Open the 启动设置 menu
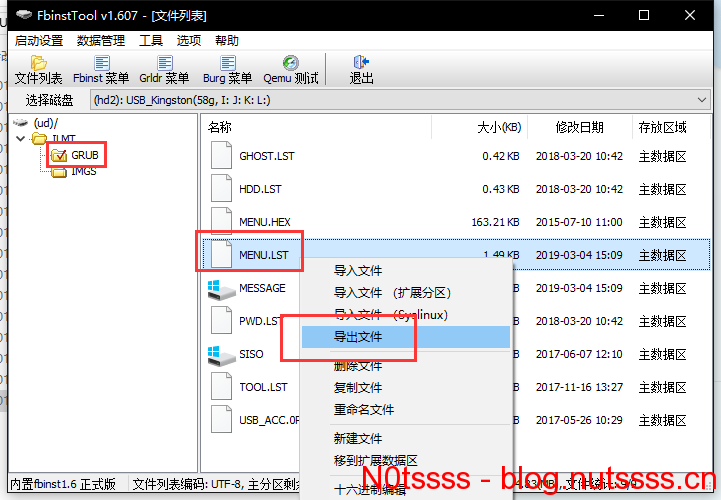 (x=39, y=40)
